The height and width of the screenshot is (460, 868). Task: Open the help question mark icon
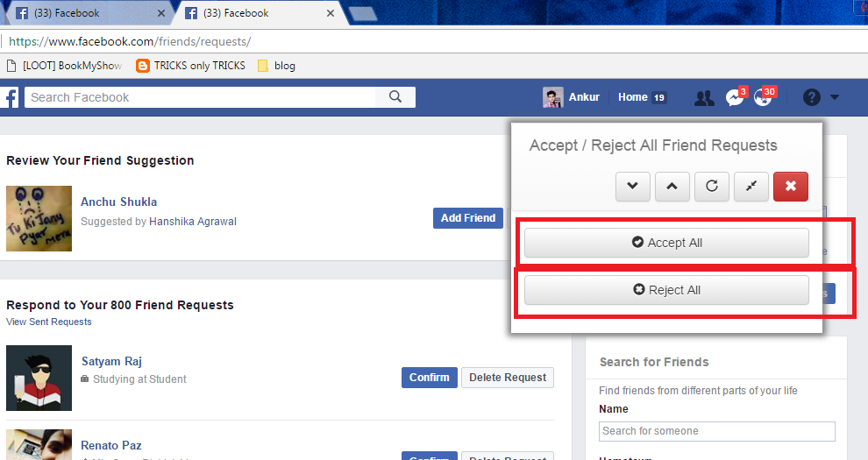click(x=812, y=97)
